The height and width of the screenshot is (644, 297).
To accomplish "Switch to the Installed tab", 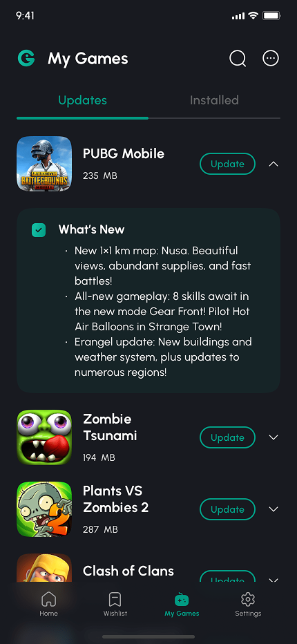I will point(214,100).
